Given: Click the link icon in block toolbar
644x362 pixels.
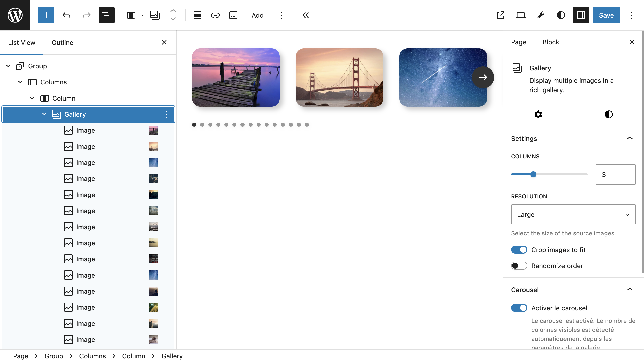Looking at the screenshot, I should (x=215, y=15).
